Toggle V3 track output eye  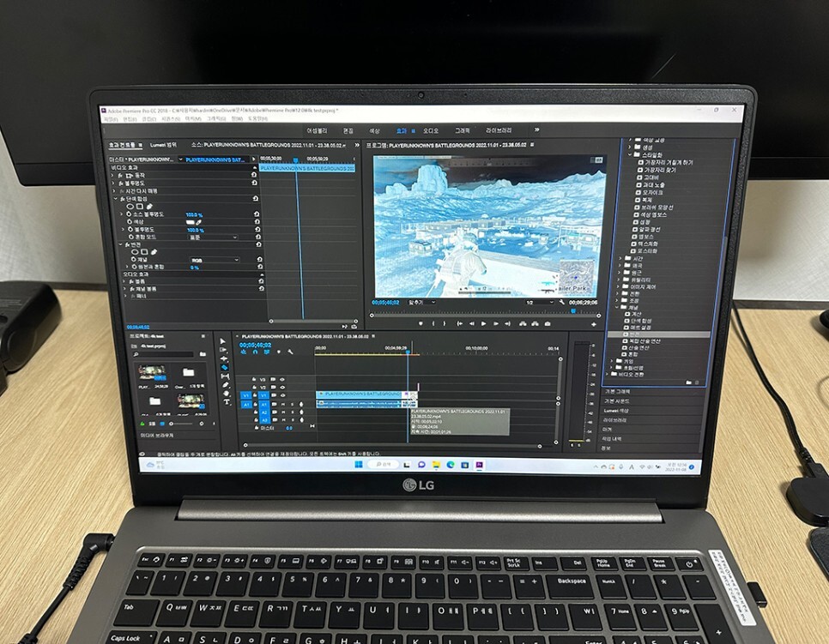tap(281, 379)
